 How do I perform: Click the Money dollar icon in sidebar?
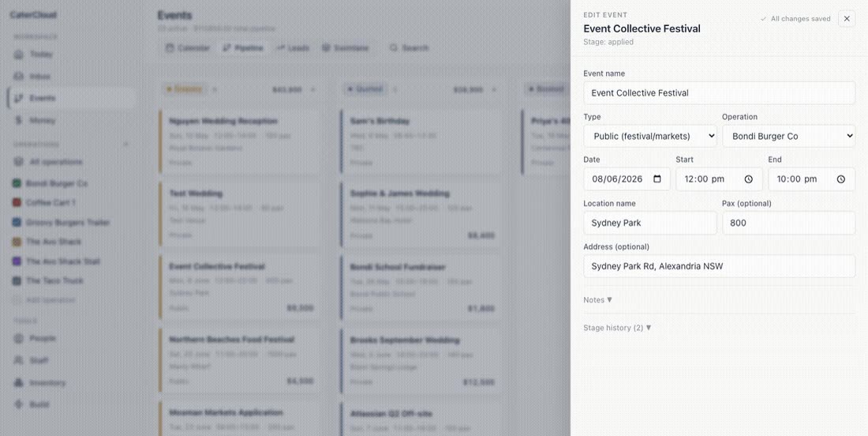point(19,120)
